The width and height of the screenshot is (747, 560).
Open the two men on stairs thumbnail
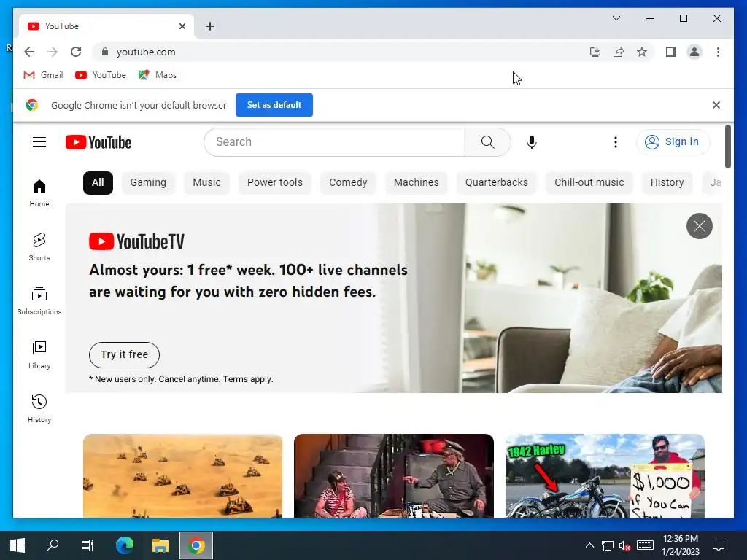(393, 475)
